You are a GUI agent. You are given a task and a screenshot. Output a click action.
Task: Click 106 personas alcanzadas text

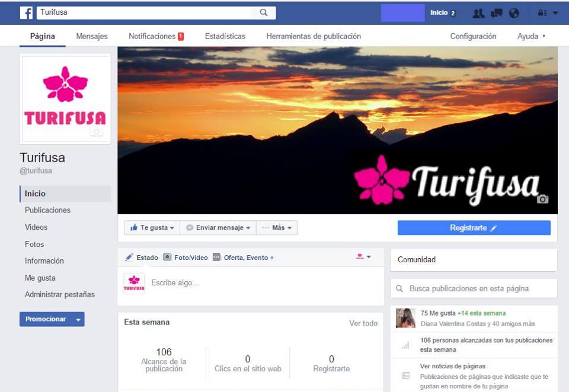pyautogui.click(x=486, y=345)
